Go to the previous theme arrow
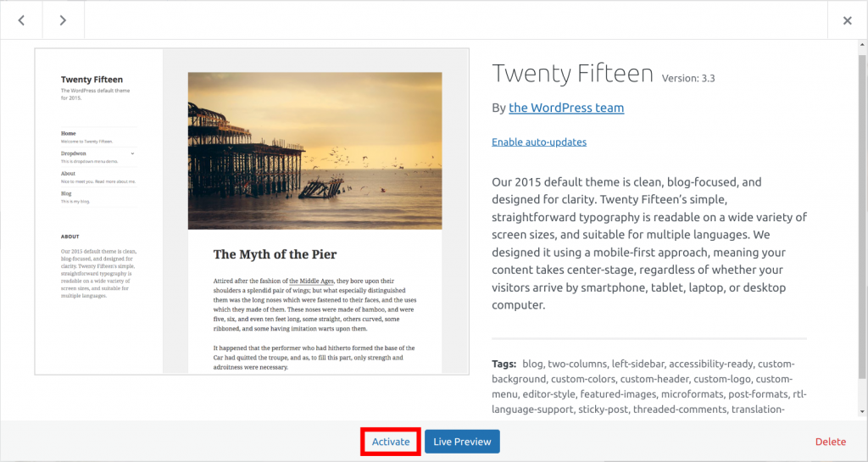 coord(21,21)
